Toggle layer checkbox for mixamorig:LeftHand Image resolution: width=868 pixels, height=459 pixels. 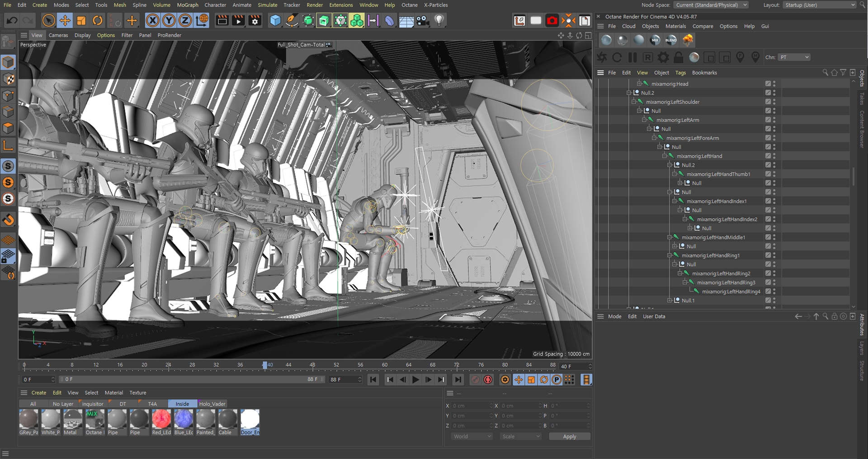(768, 156)
